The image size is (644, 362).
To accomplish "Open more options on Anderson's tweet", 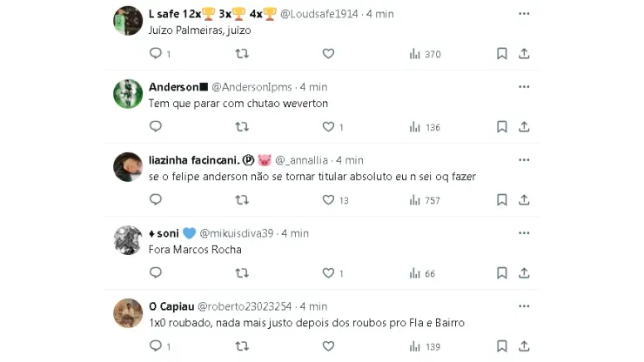I will coord(524,87).
